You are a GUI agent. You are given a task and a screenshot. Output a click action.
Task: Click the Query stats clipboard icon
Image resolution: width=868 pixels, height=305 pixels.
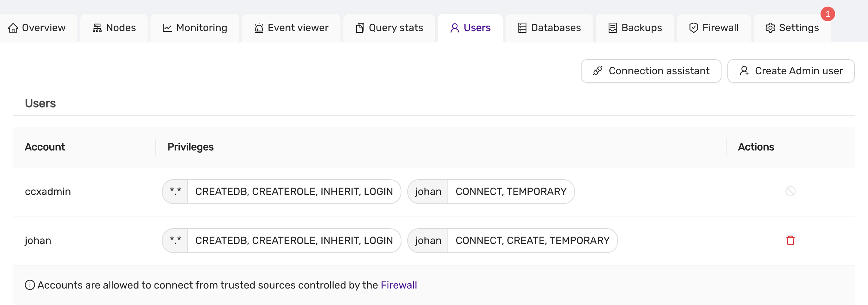[x=359, y=27]
